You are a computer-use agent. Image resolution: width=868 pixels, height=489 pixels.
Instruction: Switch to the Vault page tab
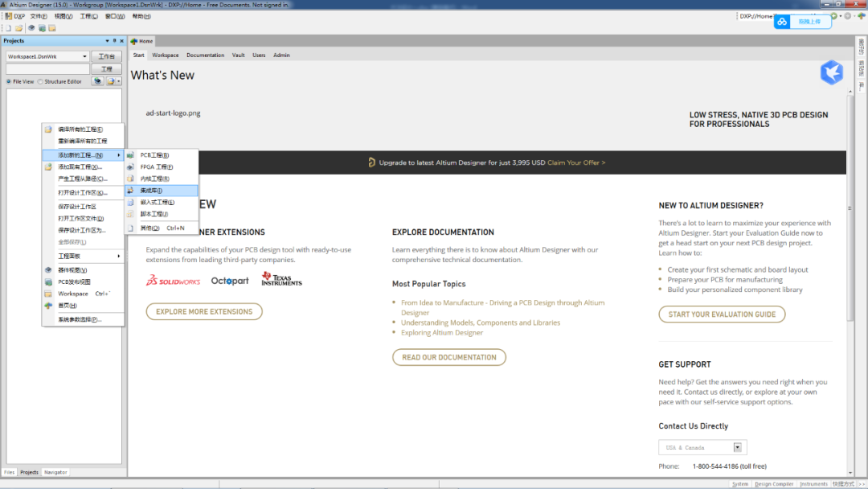[x=238, y=55]
